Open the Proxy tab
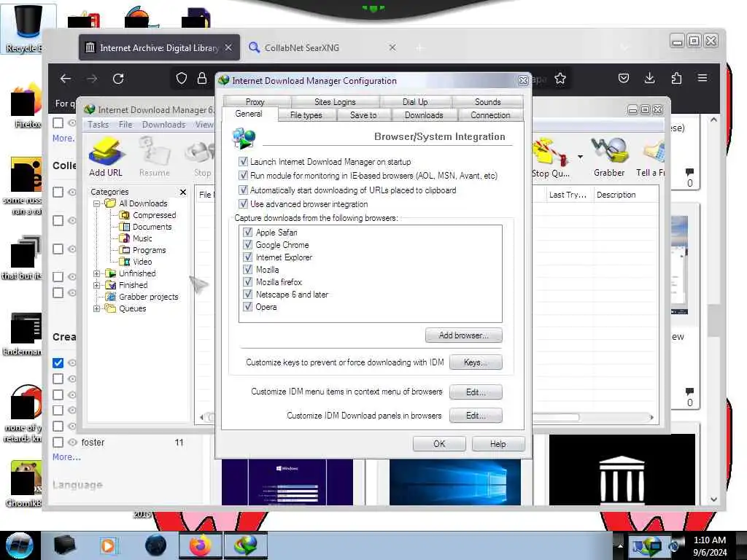 pos(255,102)
